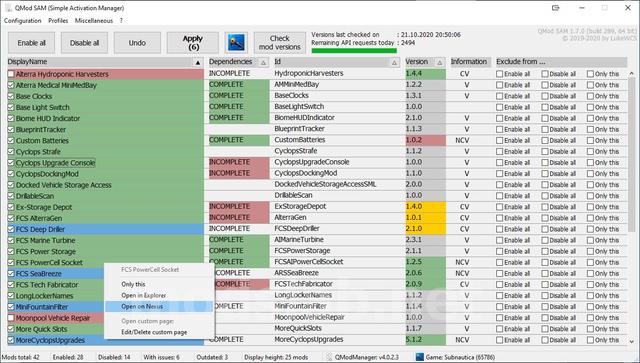
Task: Sort by the Id column arrow
Action: coord(394,62)
